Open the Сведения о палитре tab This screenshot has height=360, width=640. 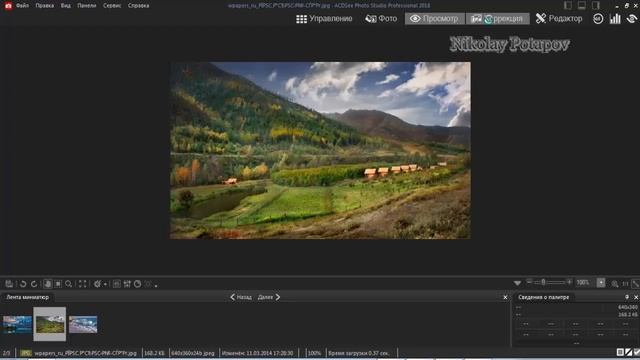543,297
